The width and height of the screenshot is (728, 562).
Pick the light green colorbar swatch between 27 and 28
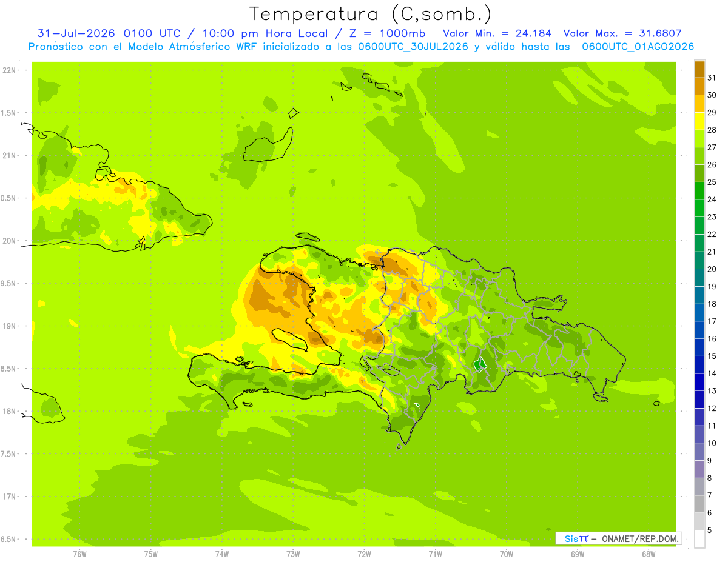(x=699, y=139)
